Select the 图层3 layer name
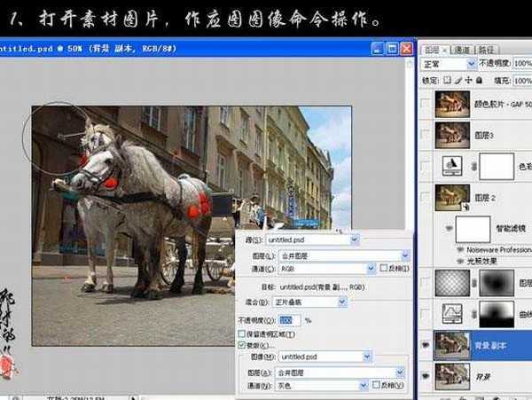Viewport: 532px width, 400px height. (x=484, y=136)
